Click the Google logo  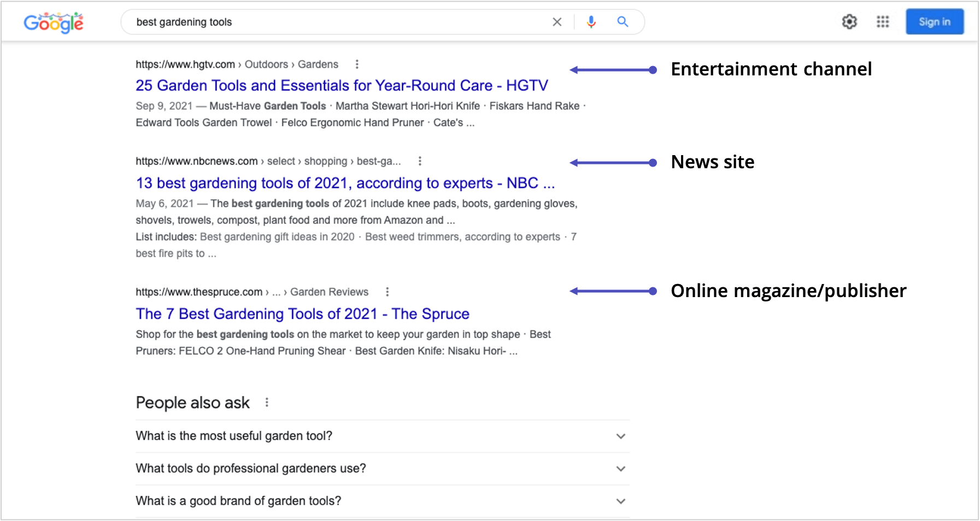(54, 22)
